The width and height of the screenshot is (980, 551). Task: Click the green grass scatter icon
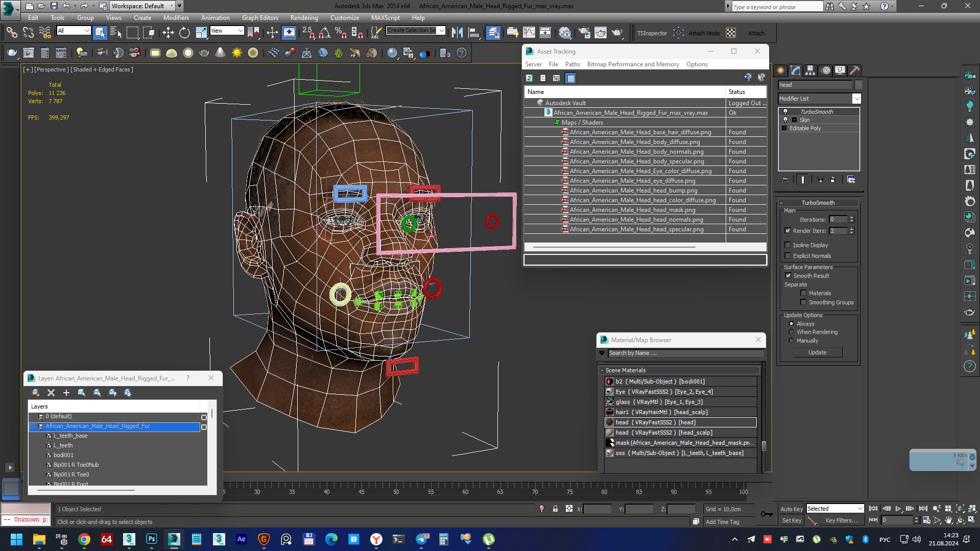point(339,53)
